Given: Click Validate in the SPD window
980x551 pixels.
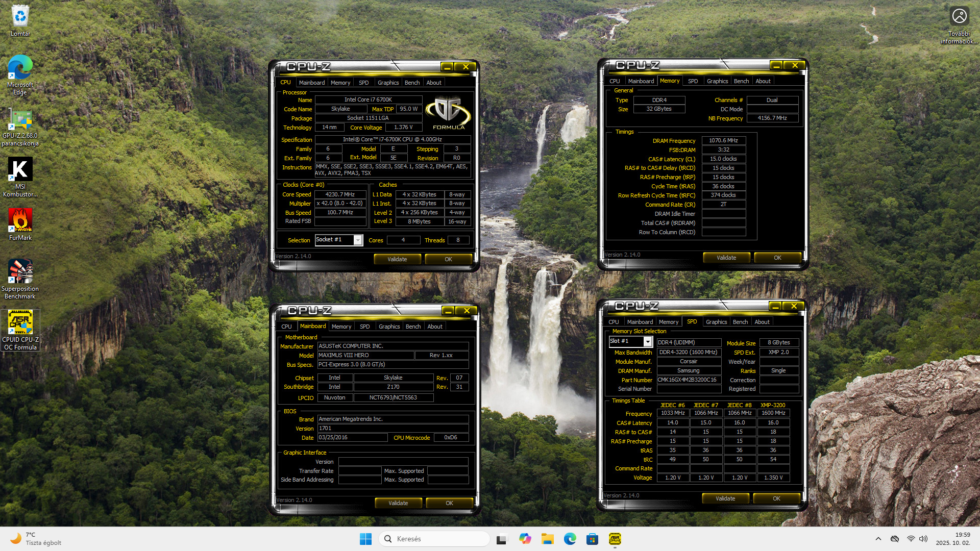Looking at the screenshot, I should [x=725, y=498].
